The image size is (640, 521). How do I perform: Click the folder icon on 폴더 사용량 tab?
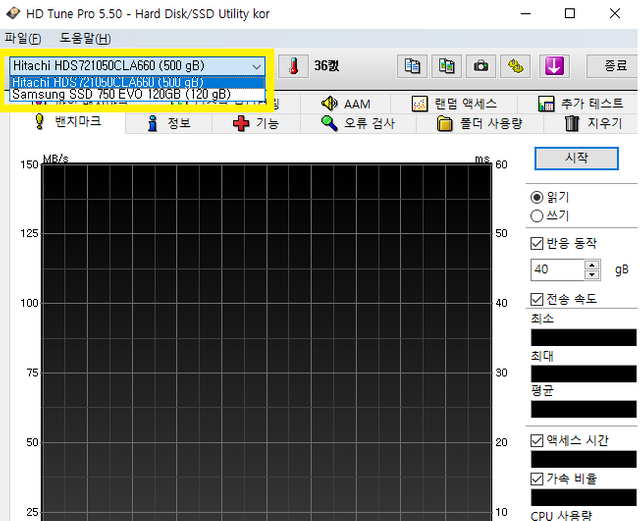click(x=444, y=123)
